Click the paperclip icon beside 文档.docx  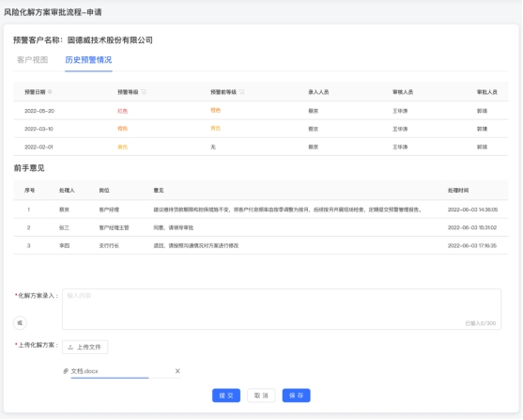[66, 371]
